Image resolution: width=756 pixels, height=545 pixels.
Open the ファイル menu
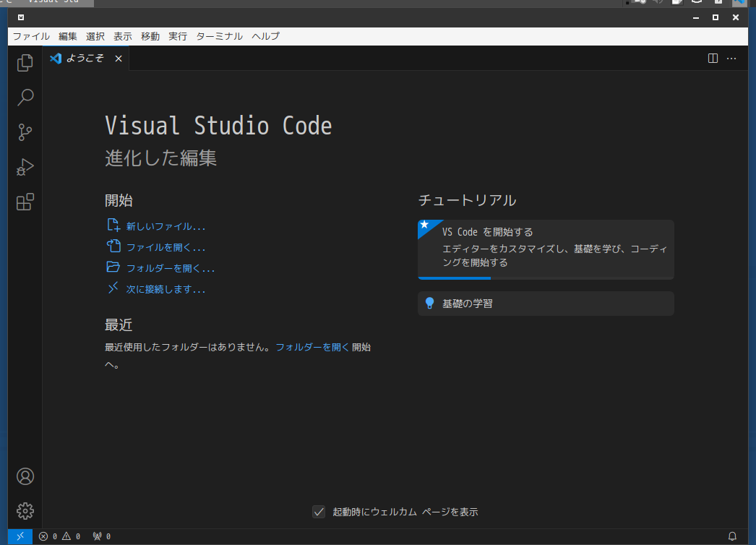(31, 36)
